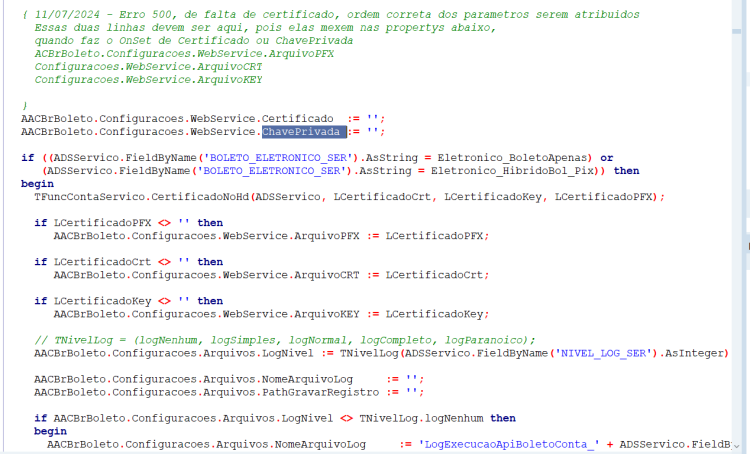Click LCertificadoPFX argument in the CertificadoNoHd call

click(x=603, y=197)
